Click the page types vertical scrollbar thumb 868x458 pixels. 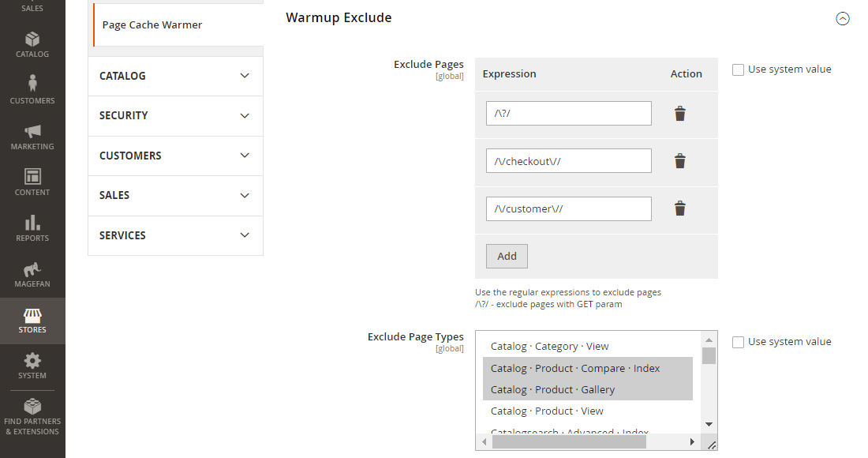tap(709, 355)
